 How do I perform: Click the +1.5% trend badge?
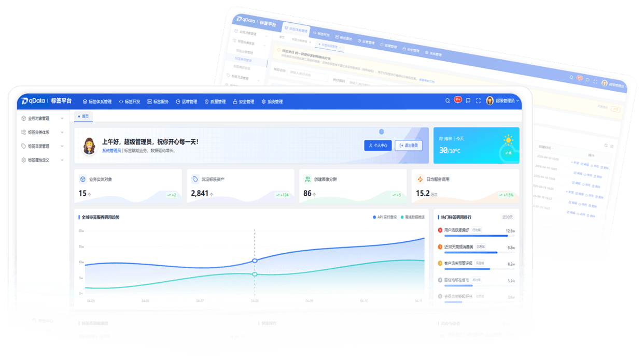[x=507, y=195]
